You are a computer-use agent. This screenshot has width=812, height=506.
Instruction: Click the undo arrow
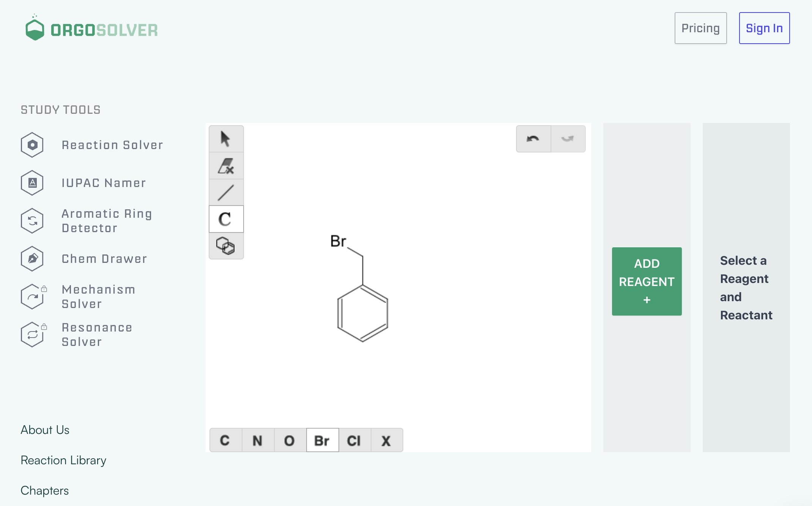533,139
